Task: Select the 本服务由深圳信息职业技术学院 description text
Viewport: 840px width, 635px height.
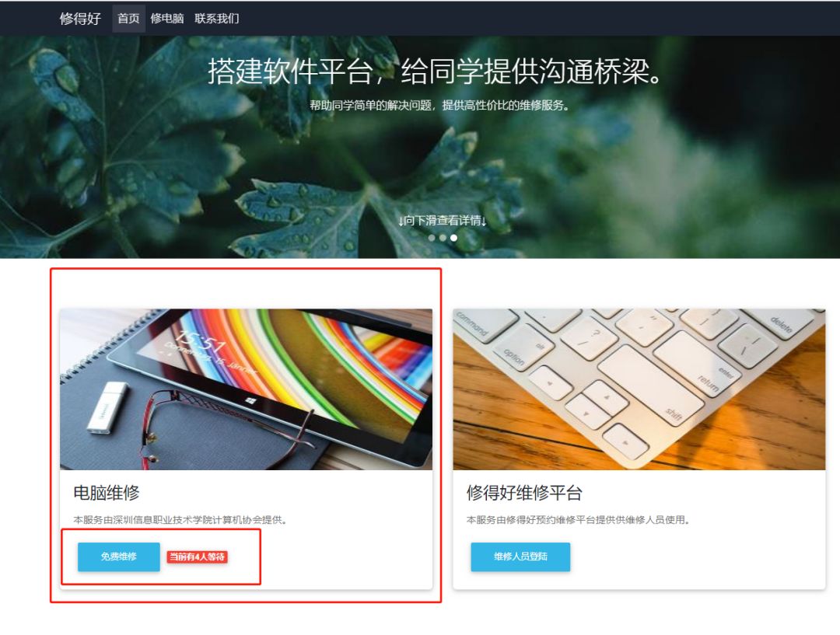Action: [180, 520]
